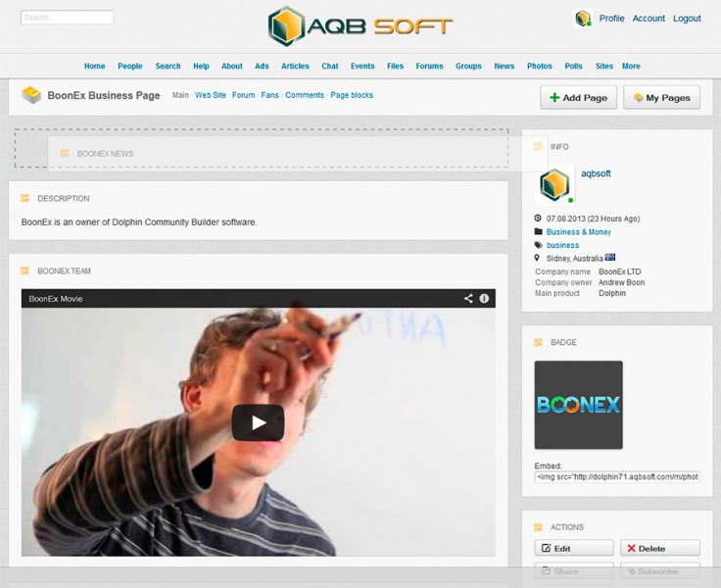Click in the Search input field
Viewport: 721px width, 588px height.
pyautogui.click(x=68, y=18)
